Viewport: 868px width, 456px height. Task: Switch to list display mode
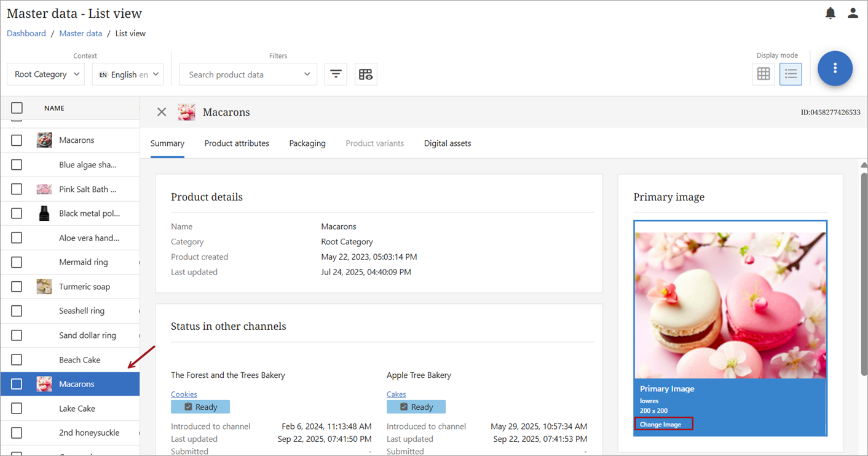coord(791,74)
